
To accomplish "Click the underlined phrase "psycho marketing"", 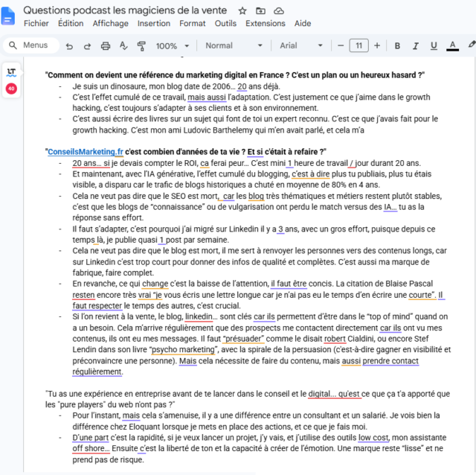I will [184, 349].
